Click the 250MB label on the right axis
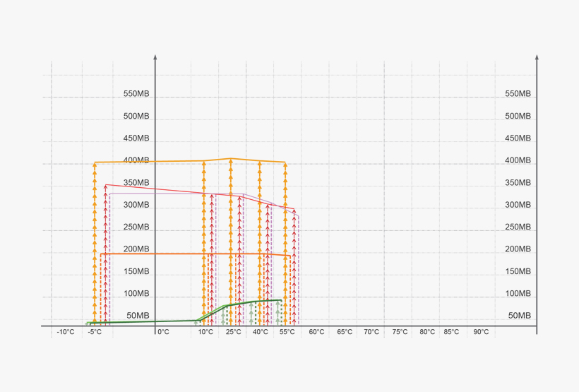 pyautogui.click(x=518, y=227)
